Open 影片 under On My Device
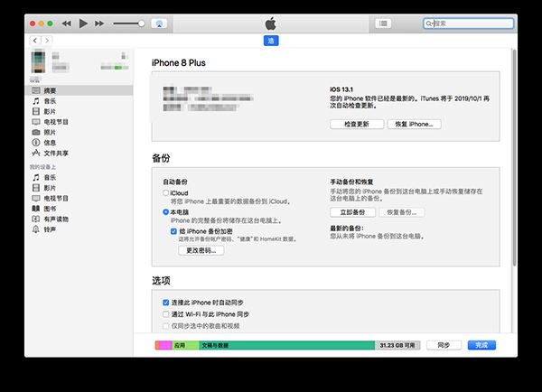 point(79,188)
